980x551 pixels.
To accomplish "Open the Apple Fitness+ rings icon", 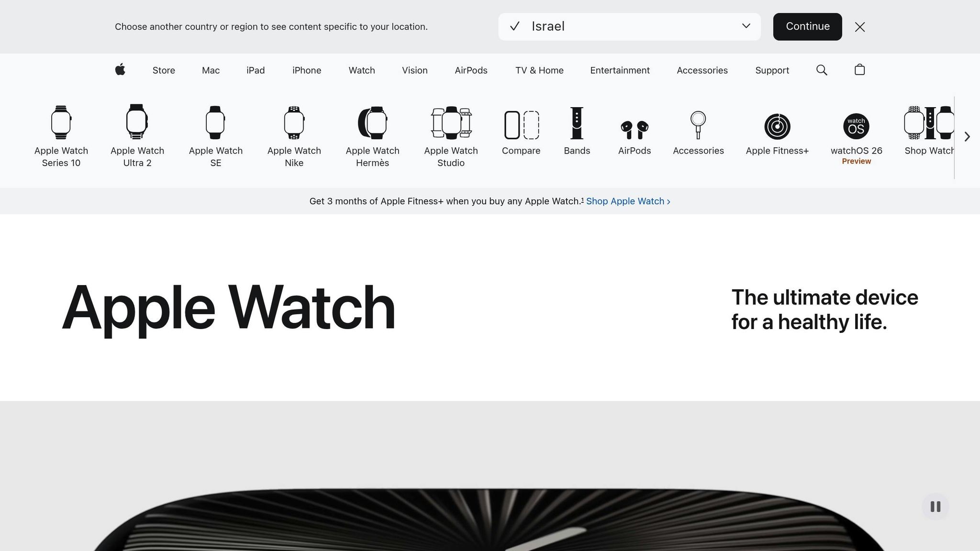I will (x=777, y=126).
